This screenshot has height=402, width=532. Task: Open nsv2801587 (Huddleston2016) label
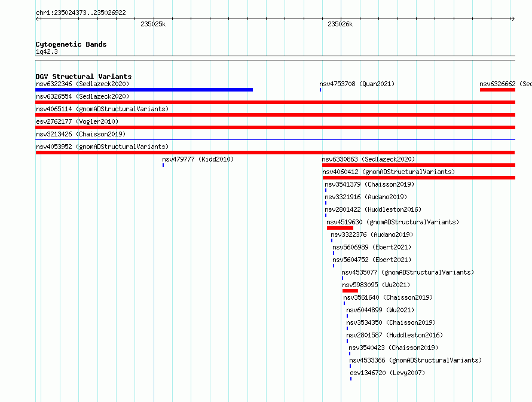click(395, 335)
